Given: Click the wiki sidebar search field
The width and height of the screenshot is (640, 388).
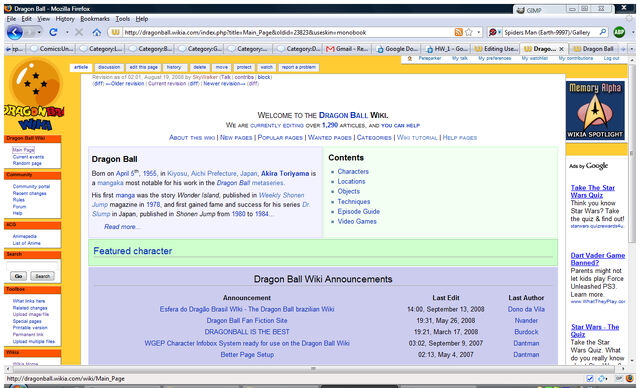Looking at the screenshot, I should click(32, 266).
